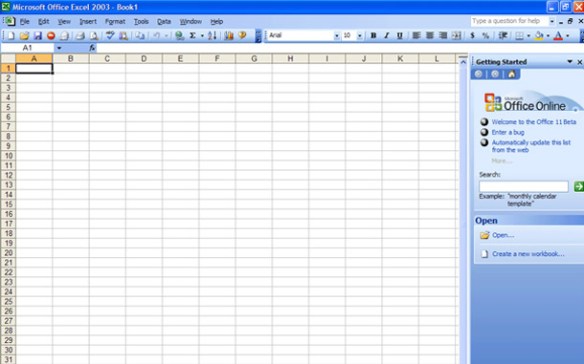Select row header 10
The height and width of the screenshot is (364, 584).
coord(8,155)
